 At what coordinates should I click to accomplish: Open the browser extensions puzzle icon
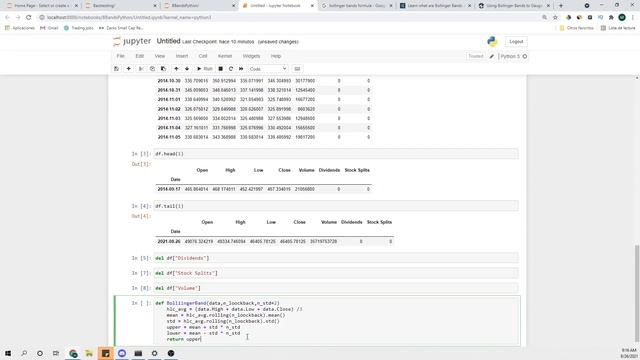click(x=611, y=18)
